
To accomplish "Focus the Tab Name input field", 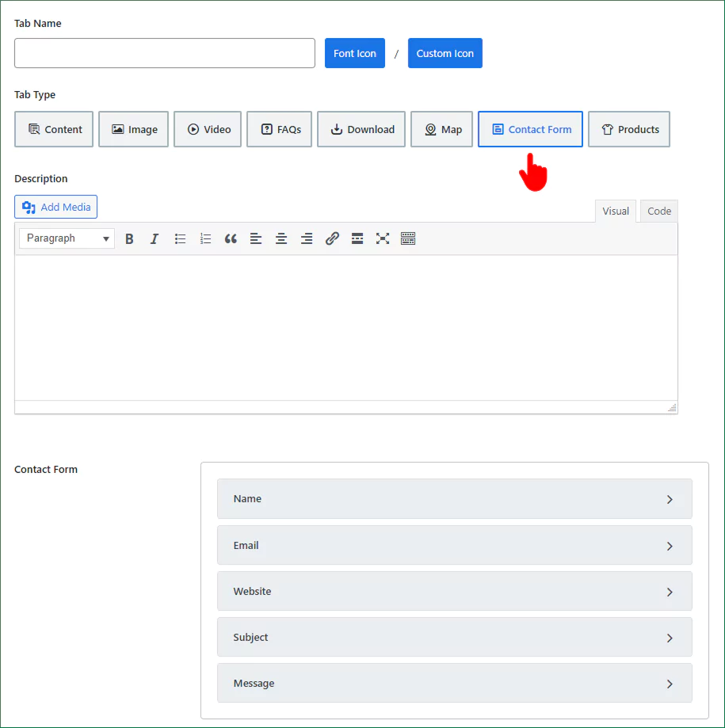I will click(165, 53).
